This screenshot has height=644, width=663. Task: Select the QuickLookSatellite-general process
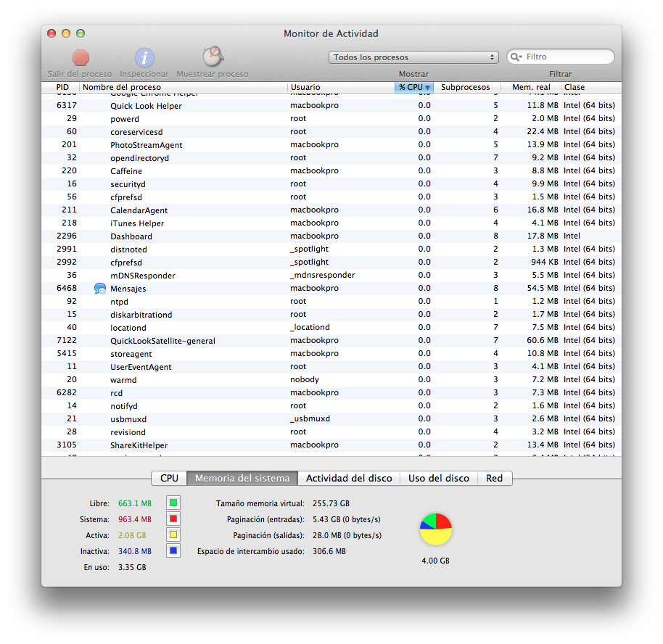331,341
